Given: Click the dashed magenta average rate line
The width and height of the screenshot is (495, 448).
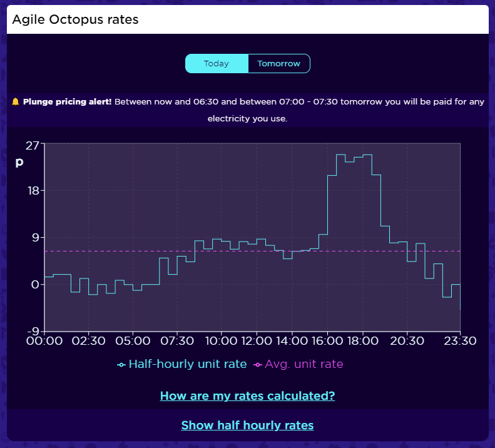Looking at the screenshot, I should point(253,252).
